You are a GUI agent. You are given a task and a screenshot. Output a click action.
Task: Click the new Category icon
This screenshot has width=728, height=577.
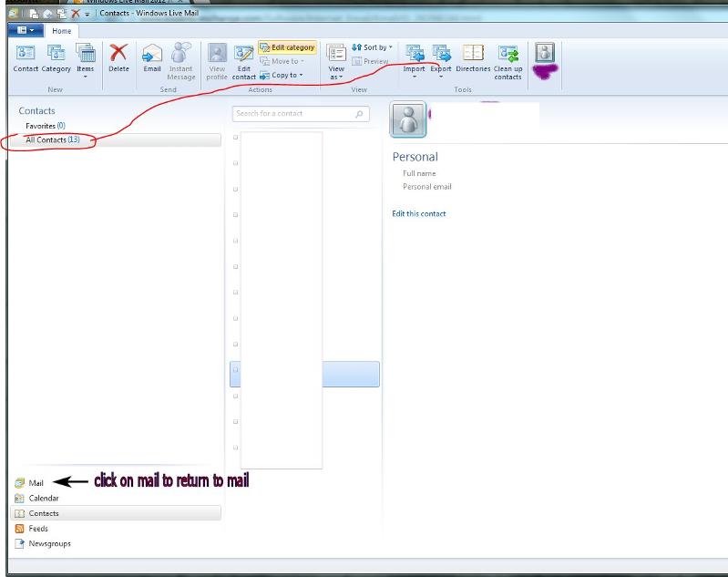[56, 58]
